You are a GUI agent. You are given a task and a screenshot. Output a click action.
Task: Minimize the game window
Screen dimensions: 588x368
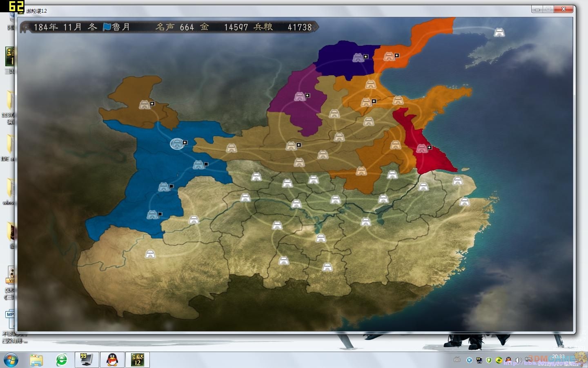(x=537, y=9)
